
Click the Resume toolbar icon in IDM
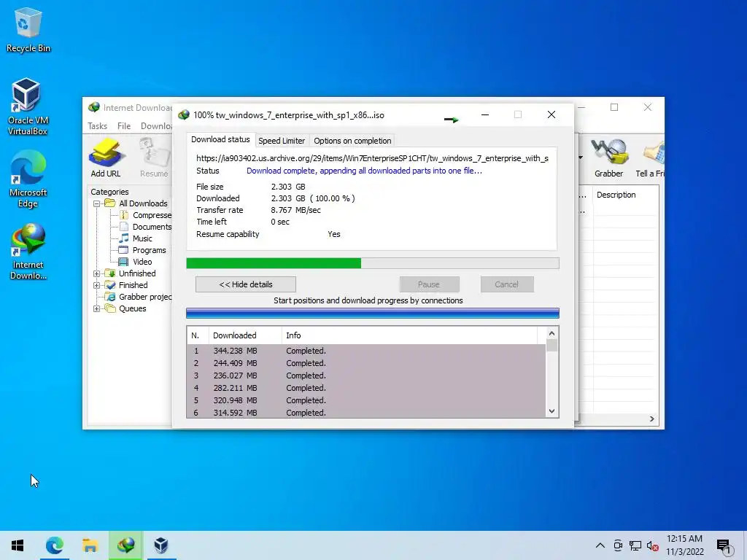coord(154,157)
